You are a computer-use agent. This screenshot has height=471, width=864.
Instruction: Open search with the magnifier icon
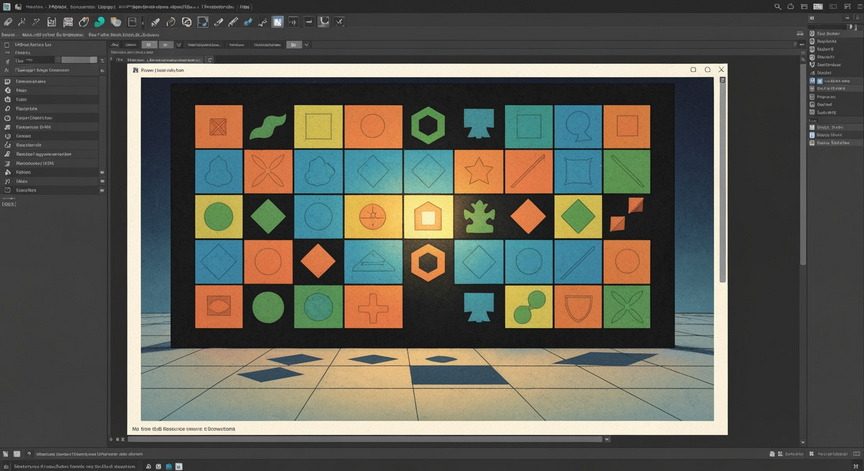(777, 7)
